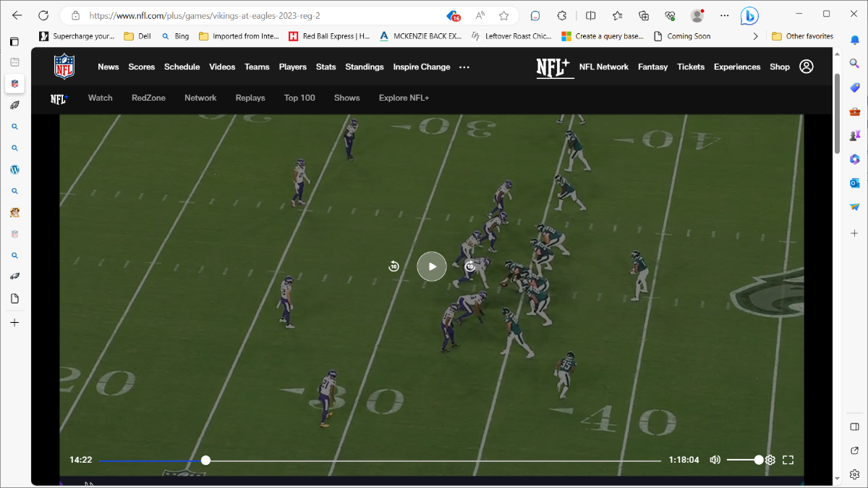Refresh the browser page

coord(43,15)
